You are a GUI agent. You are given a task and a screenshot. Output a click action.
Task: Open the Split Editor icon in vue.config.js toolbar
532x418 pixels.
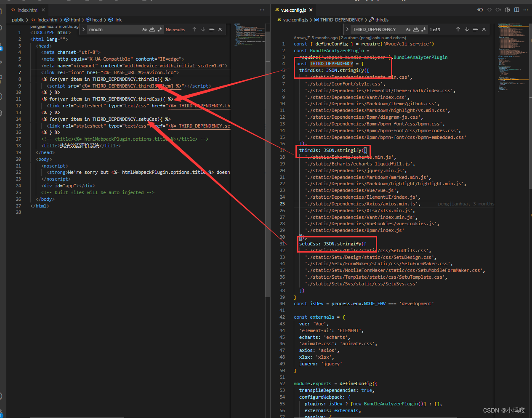click(x=516, y=10)
